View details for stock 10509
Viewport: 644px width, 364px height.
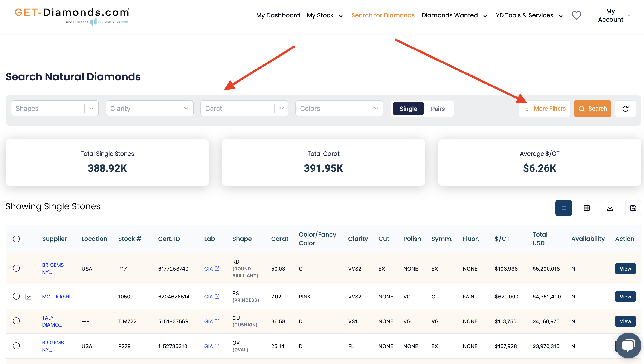pyautogui.click(x=625, y=297)
